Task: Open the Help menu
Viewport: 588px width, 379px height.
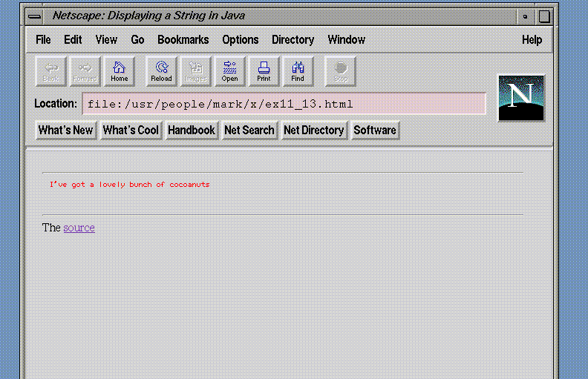Action: 532,40
